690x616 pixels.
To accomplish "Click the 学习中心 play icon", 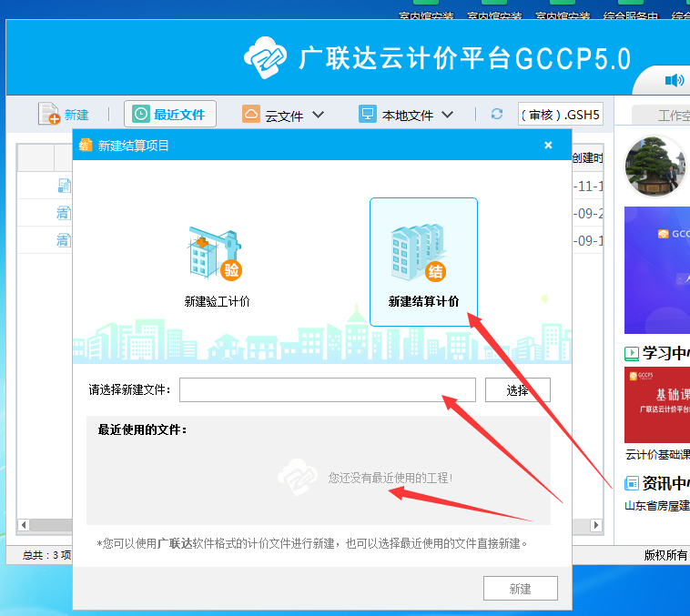I will tap(632, 353).
